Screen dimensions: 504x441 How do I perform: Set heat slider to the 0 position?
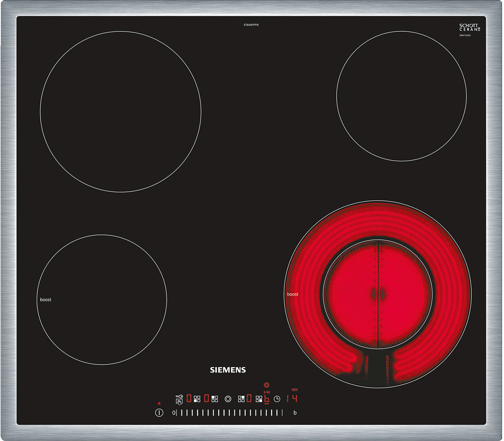[x=174, y=413]
